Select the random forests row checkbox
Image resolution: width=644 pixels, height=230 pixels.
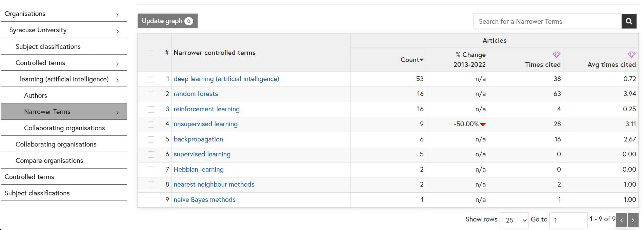pyautogui.click(x=151, y=94)
